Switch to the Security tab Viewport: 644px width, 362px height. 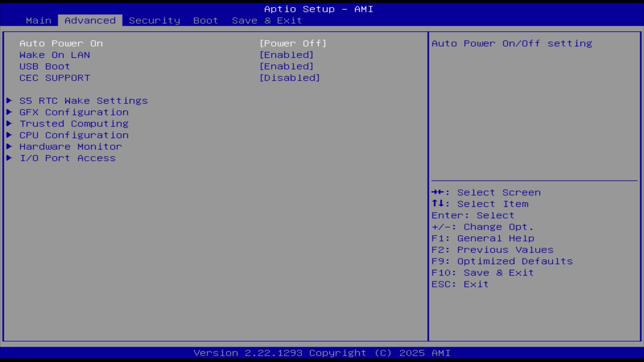point(154,20)
